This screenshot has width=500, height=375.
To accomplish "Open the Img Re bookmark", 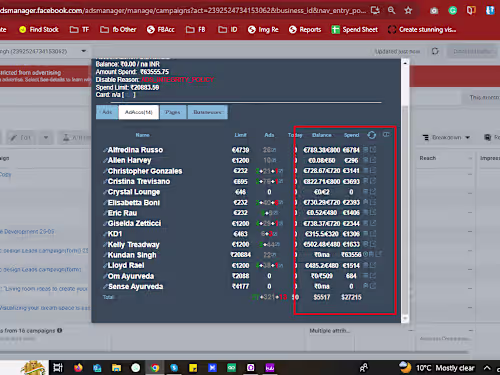I will (x=263, y=30).
